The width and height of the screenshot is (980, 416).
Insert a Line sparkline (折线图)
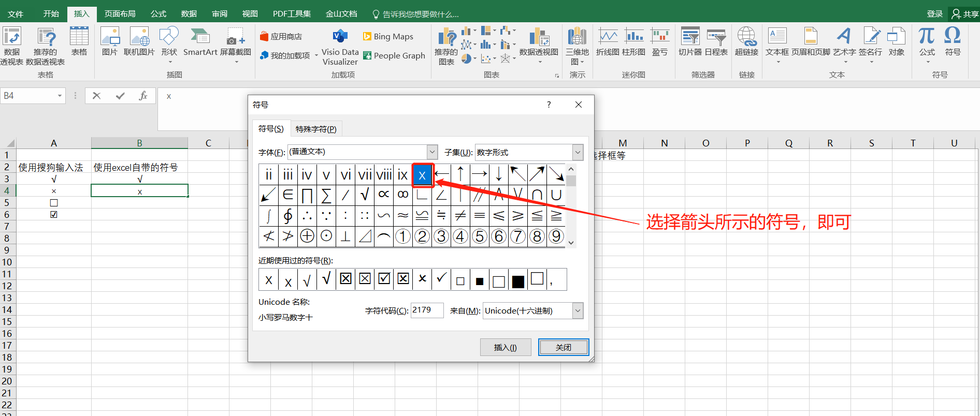pyautogui.click(x=608, y=41)
